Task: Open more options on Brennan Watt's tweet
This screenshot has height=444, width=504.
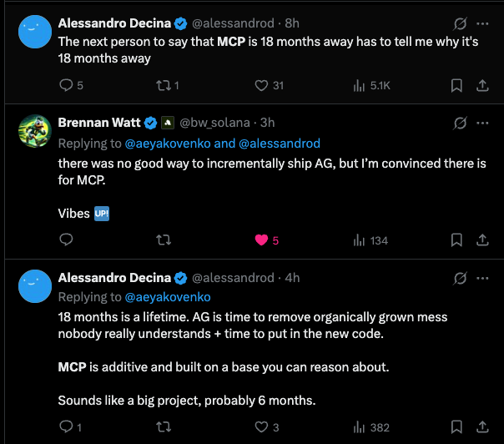Action: [x=481, y=123]
